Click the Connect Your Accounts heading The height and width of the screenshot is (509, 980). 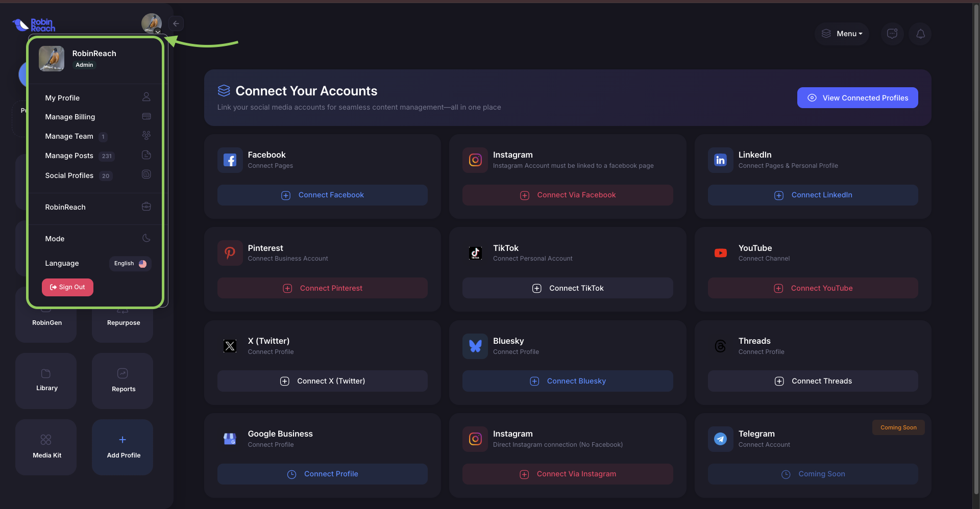point(306,91)
